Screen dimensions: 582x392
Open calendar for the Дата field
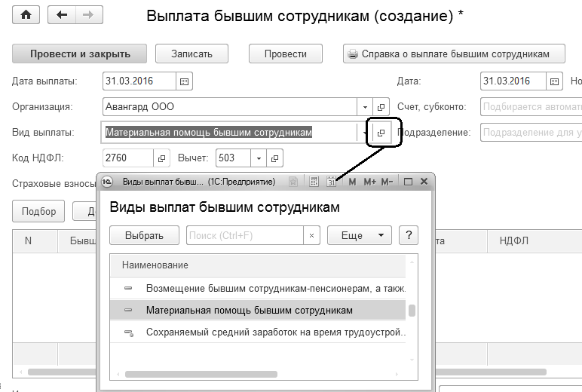[554, 81]
